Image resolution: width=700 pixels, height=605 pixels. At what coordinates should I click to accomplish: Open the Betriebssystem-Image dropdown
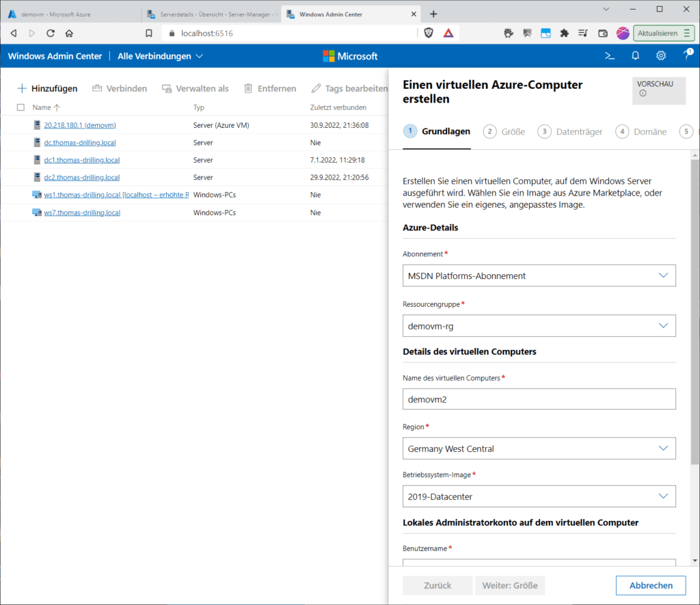click(x=539, y=496)
